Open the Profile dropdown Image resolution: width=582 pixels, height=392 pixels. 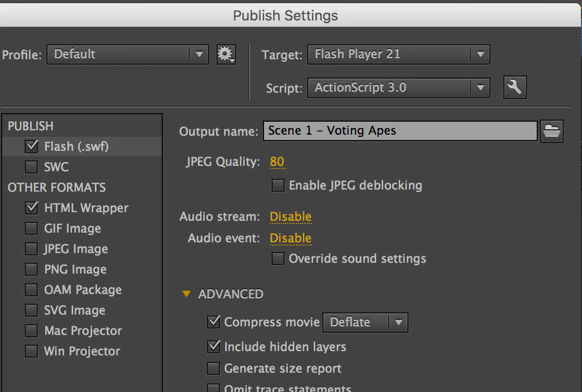(x=127, y=54)
